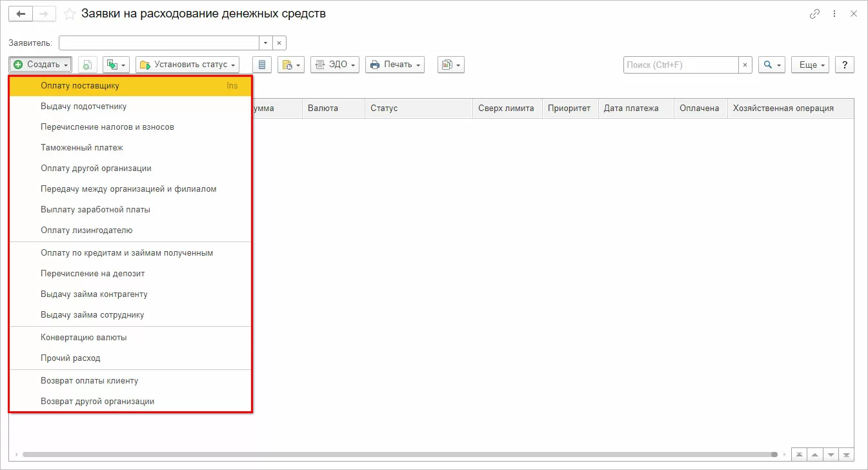The height and width of the screenshot is (470, 868).
Task: Move down one row with down arrow
Action: [831, 455]
